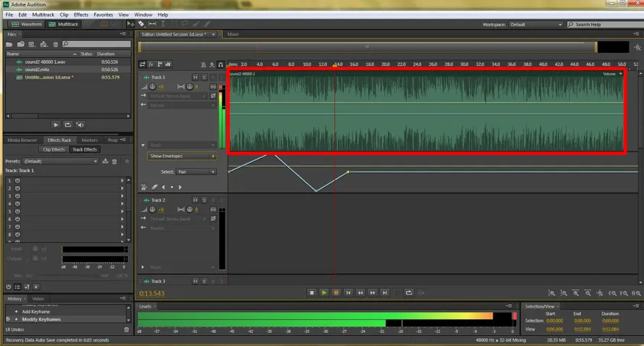Mute Track 3 with M button

coord(195,282)
